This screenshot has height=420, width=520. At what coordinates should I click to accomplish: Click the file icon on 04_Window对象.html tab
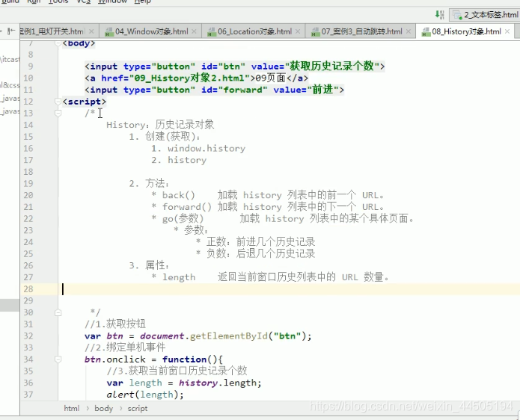[x=109, y=32]
